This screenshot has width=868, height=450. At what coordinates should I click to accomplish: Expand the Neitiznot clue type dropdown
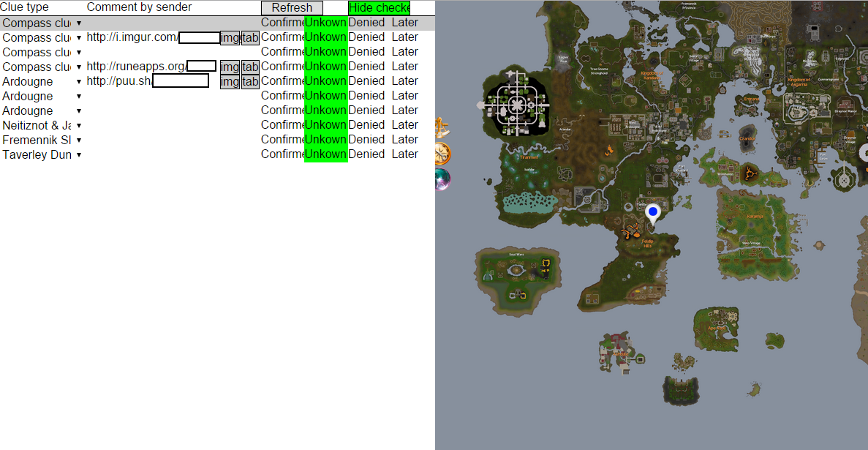(x=42, y=125)
